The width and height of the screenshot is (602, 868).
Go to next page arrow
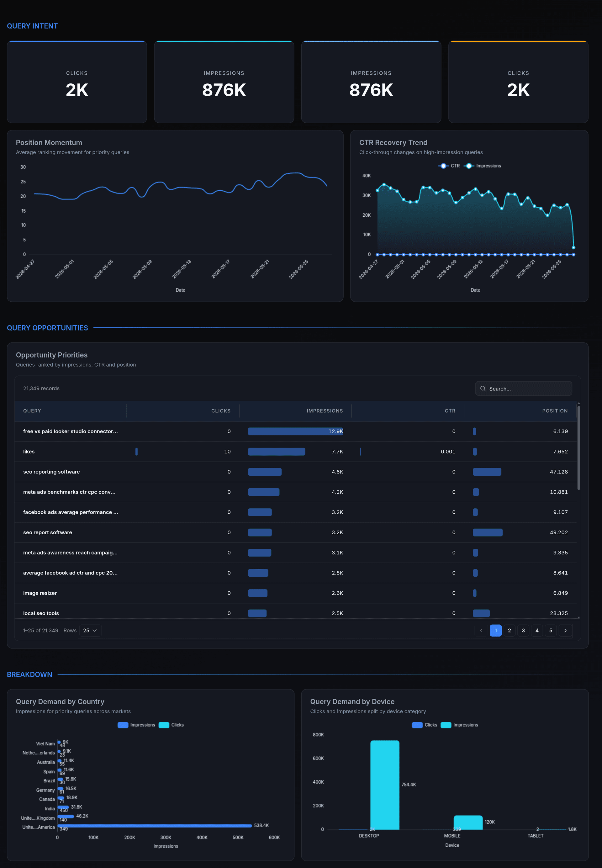pyautogui.click(x=565, y=630)
